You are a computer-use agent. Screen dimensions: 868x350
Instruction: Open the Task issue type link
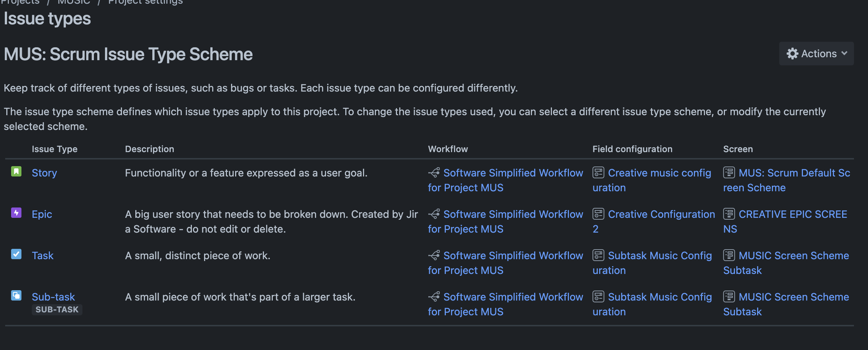coord(43,255)
